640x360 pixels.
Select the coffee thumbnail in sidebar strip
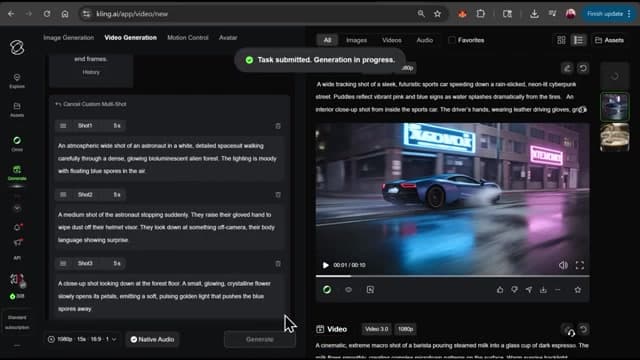point(615,137)
